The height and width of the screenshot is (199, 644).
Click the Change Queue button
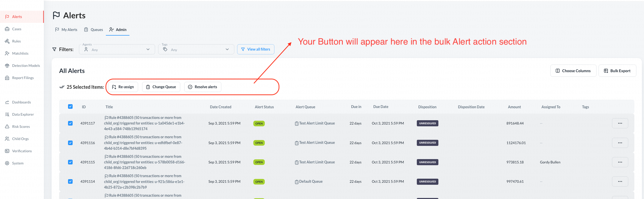click(x=161, y=87)
